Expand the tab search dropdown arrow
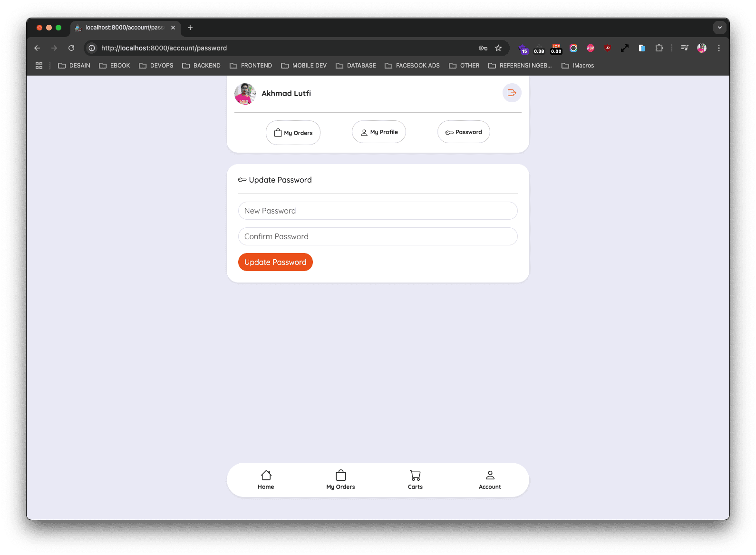This screenshot has height=555, width=756. coord(719,28)
